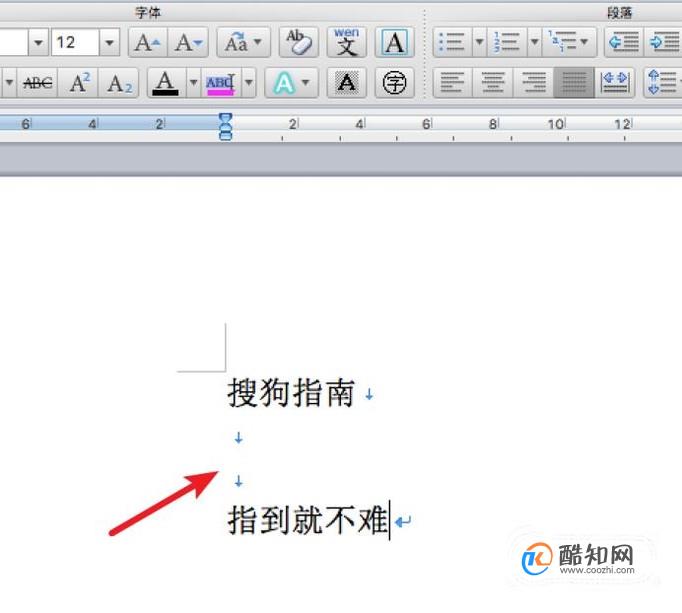Viewport: 682px width, 613px height.
Task: Click the Decrease Indent button
Action: coord(624,42)
